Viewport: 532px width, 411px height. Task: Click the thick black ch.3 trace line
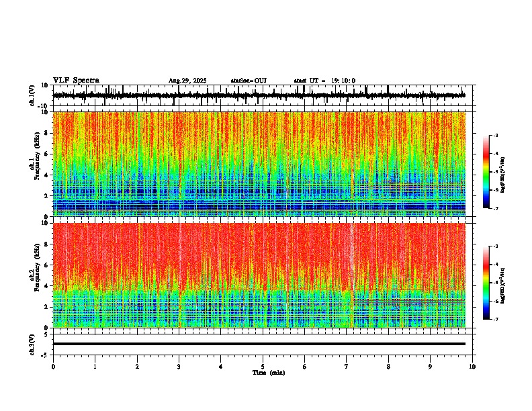[x=259, y=344]
